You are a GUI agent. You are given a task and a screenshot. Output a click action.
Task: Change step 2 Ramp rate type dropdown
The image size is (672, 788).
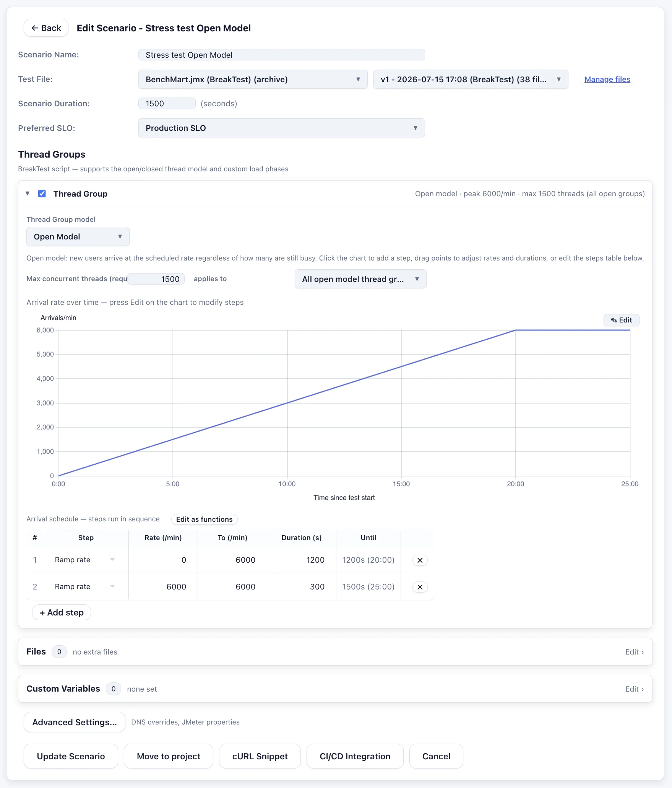85,586
